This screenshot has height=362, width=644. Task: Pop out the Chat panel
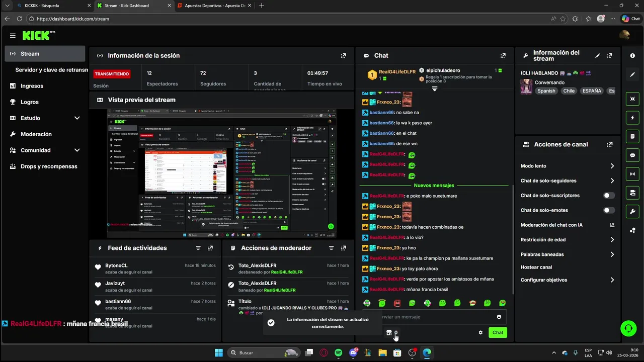click(503, 56)
